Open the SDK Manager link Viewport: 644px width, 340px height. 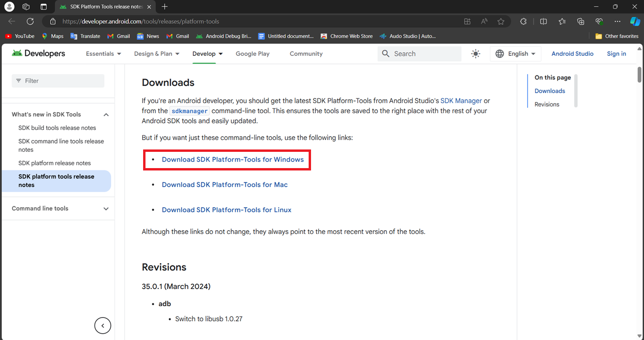[x=461, y=101]
